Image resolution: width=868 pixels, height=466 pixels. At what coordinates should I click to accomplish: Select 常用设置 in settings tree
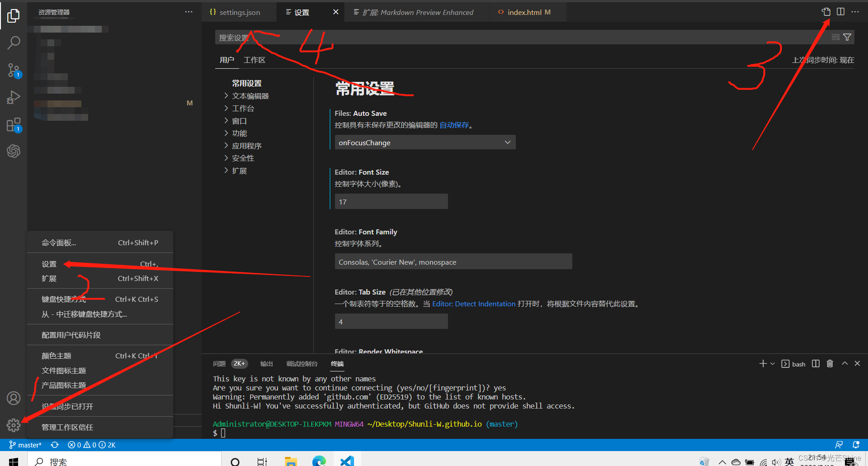coord(247,83)
